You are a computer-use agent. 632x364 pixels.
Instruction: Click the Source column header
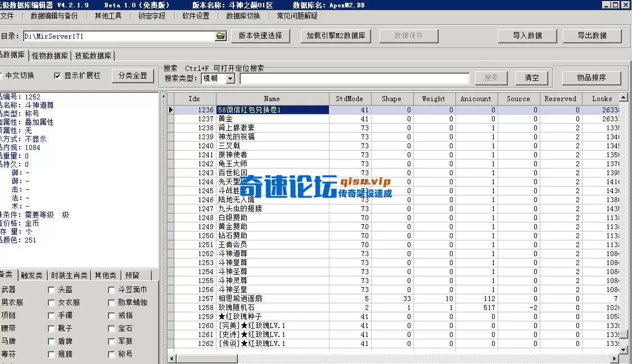518,99
